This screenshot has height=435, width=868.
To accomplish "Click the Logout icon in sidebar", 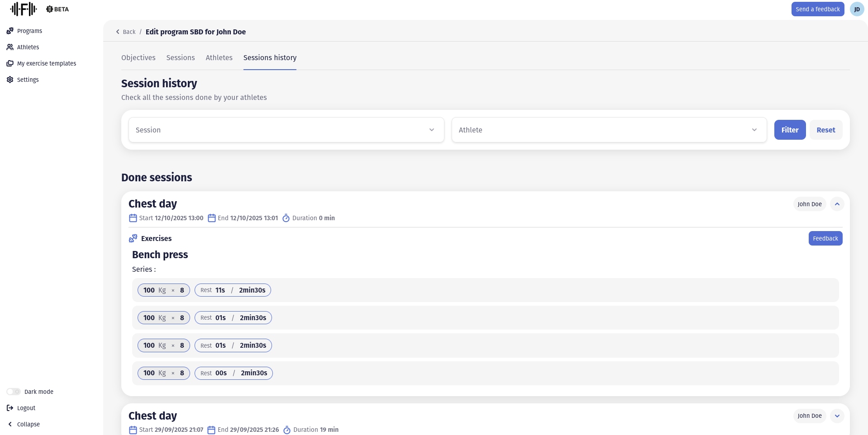I will [x=10, y=408].
